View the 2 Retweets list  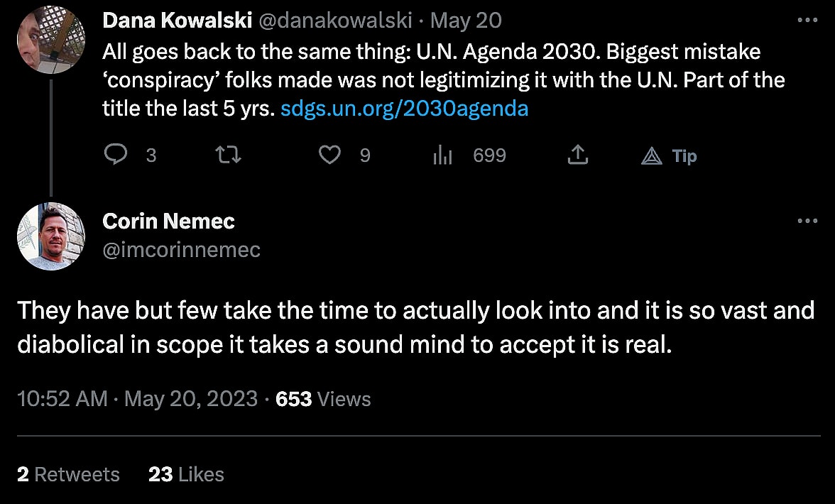click(68, 474)
